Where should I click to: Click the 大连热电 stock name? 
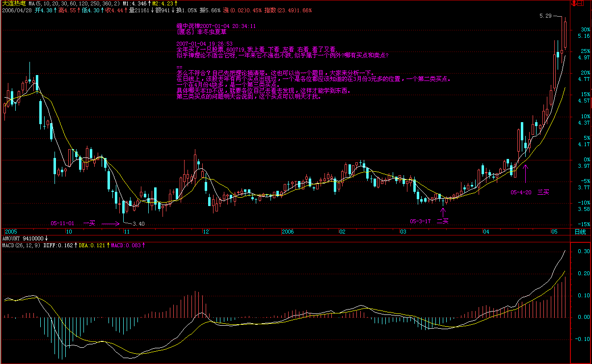(14, 3)
